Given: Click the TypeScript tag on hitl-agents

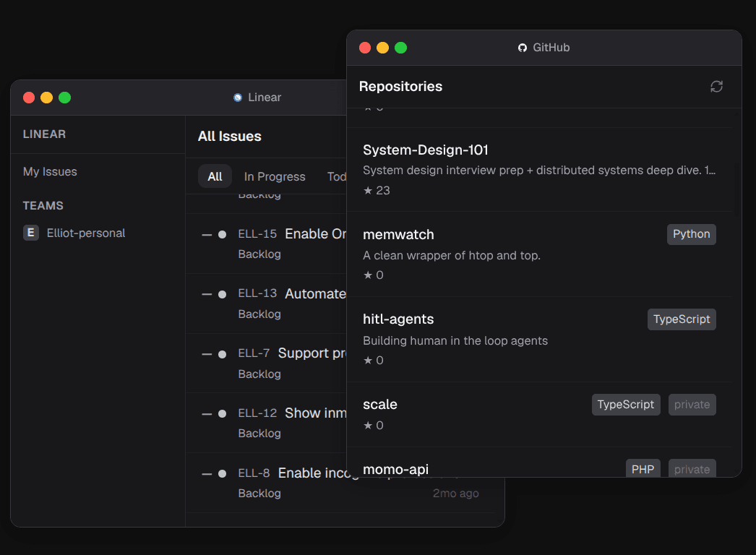Looking at the screenshot, I should point(682,319).
